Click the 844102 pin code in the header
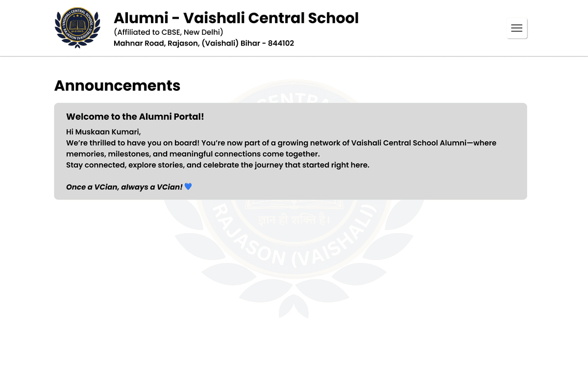Image resolution: width=588 pixels, height=368 pixels. [281, 43]
